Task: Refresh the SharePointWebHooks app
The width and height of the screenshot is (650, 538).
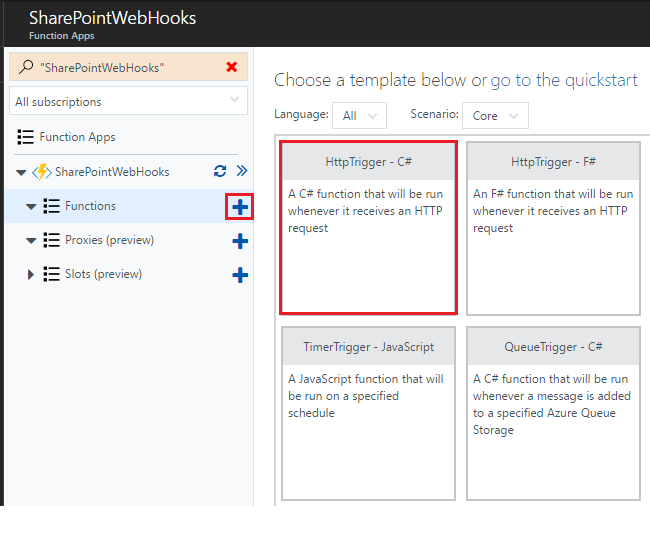Action: [x=220, y=171]
